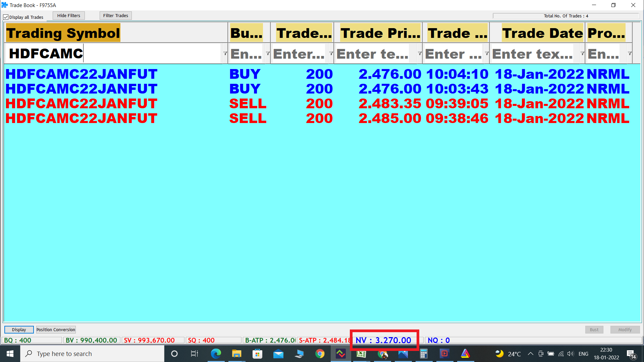Switch to Chrome profile window on taskbar
644x362 pixels.
pyautogui.click(x=382, y=354)
